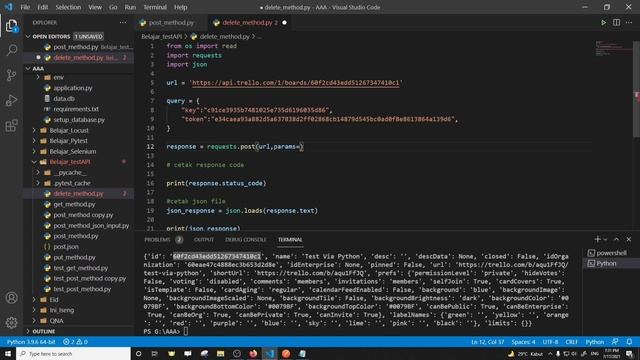Viewport: 640px width, 360px height.
Task: Open File Explorer from the taskbar
Action: pyautogui.click(x=220, y=353)
